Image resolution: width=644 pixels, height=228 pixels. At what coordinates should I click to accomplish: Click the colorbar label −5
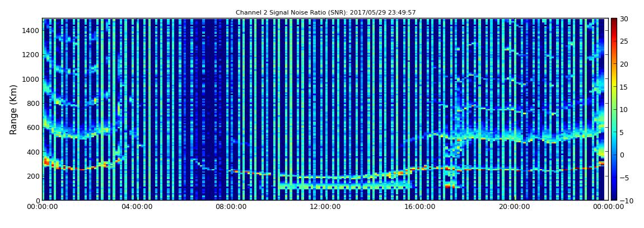(624, 178)
